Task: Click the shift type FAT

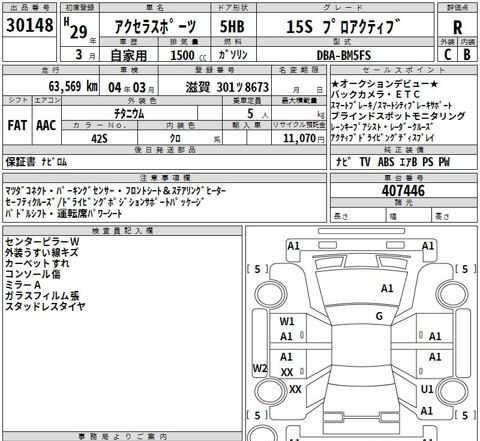Action: tap(17, 126)
